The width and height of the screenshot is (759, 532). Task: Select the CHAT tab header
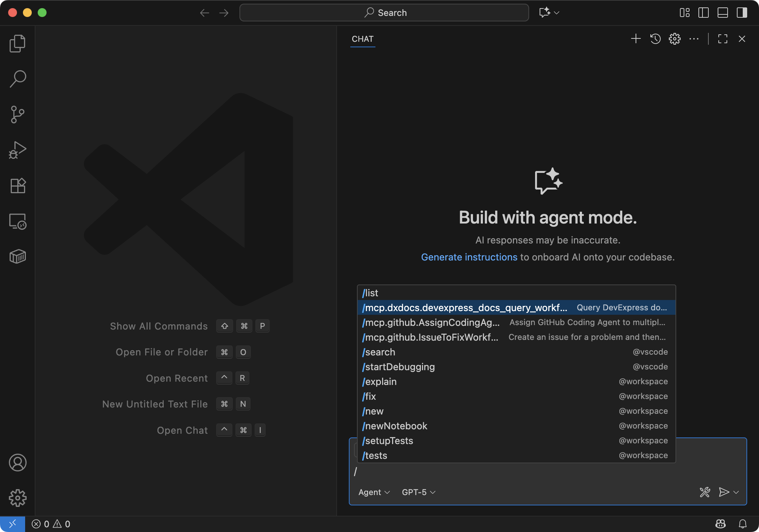[x=363, y=39]
